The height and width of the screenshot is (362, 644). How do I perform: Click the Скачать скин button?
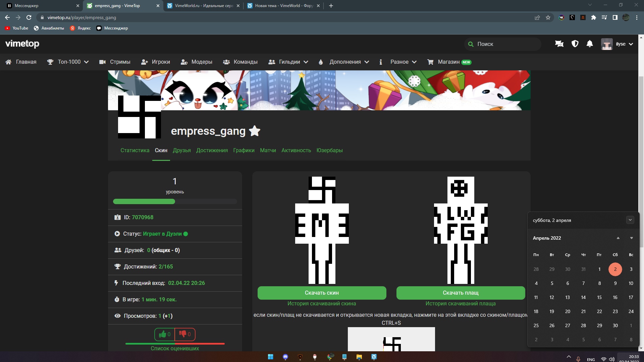pos(322,293)
